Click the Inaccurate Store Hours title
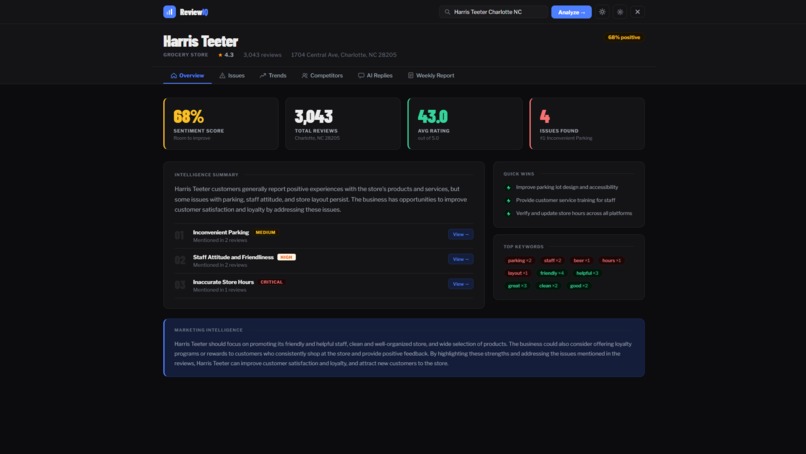Viewport: 806px width, 454px height. [223, 282]
